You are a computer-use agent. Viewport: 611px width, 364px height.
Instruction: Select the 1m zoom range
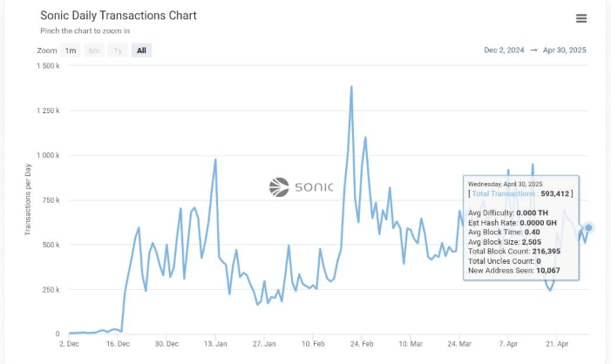(x=71, y=51)
